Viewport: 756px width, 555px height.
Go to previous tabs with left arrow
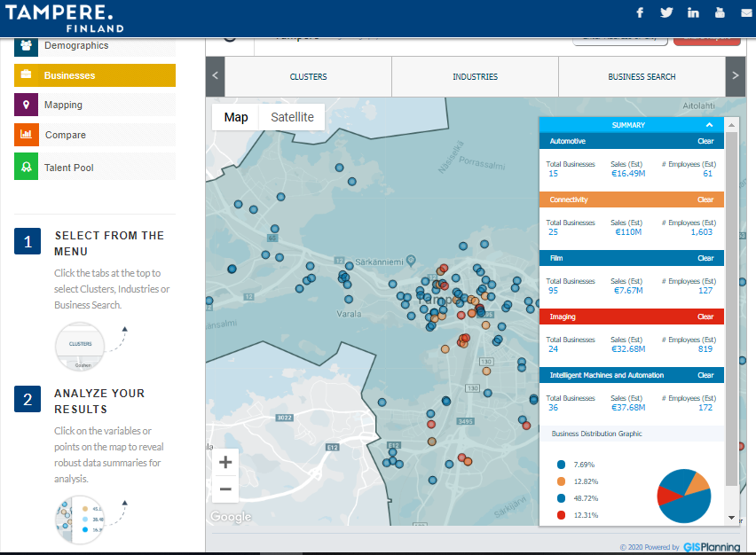215,76
